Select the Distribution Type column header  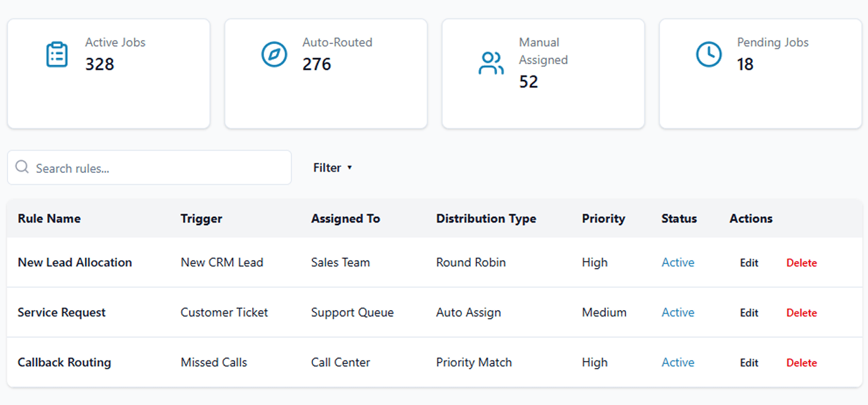click(486, 219)
